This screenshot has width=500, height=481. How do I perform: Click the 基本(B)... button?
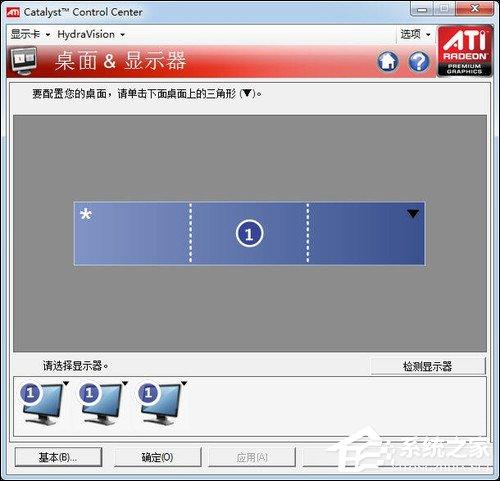coord(58,457)
